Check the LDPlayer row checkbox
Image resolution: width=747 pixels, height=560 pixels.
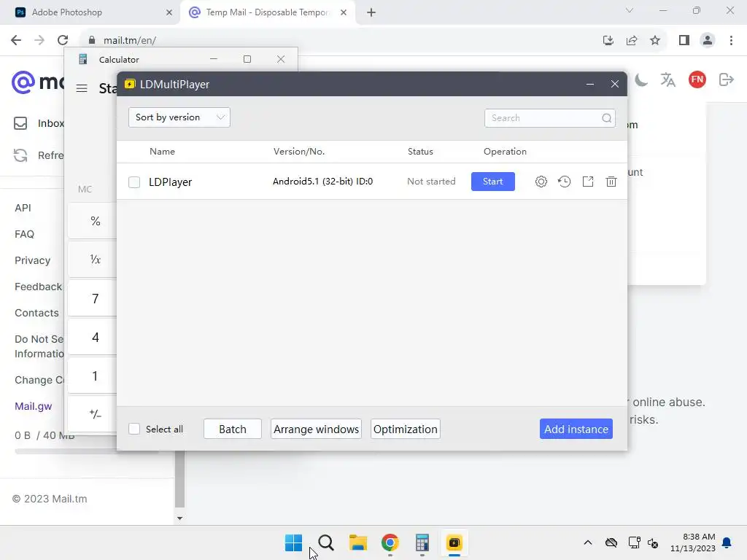coord(134,182)
